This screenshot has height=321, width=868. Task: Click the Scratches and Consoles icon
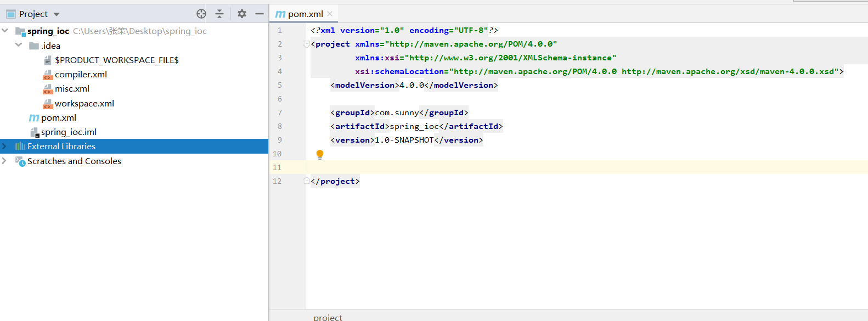pos(20,161)
